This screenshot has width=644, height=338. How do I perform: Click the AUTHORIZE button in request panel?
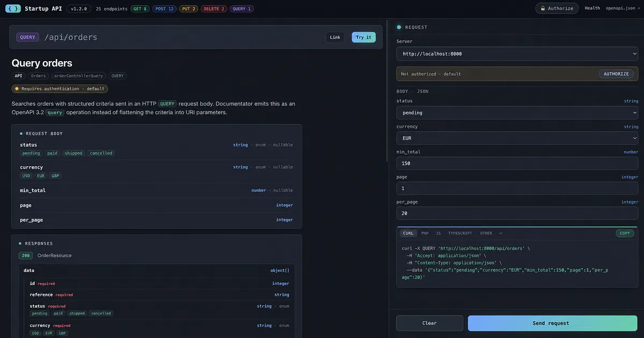point(616,74)
